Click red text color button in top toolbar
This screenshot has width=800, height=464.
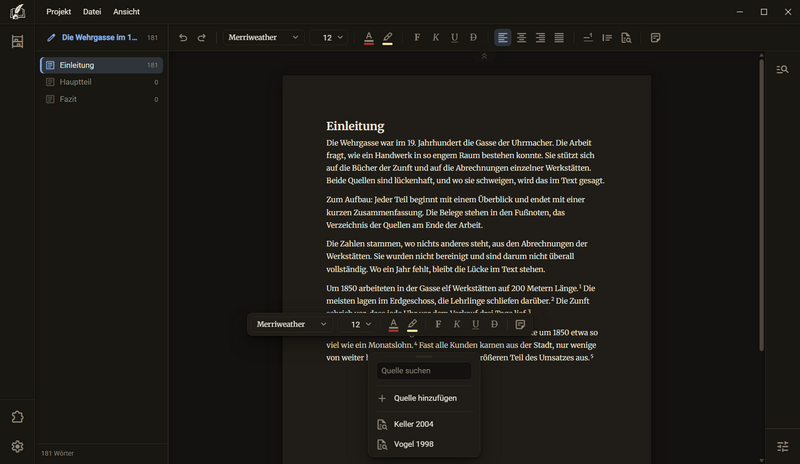click(x=369, y=38)
